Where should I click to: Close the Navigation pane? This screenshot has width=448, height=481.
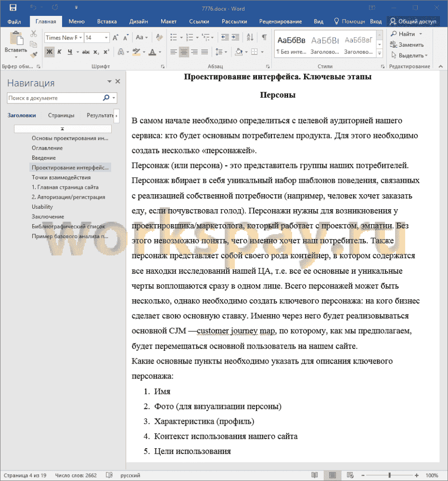click(x=117, y=81)
